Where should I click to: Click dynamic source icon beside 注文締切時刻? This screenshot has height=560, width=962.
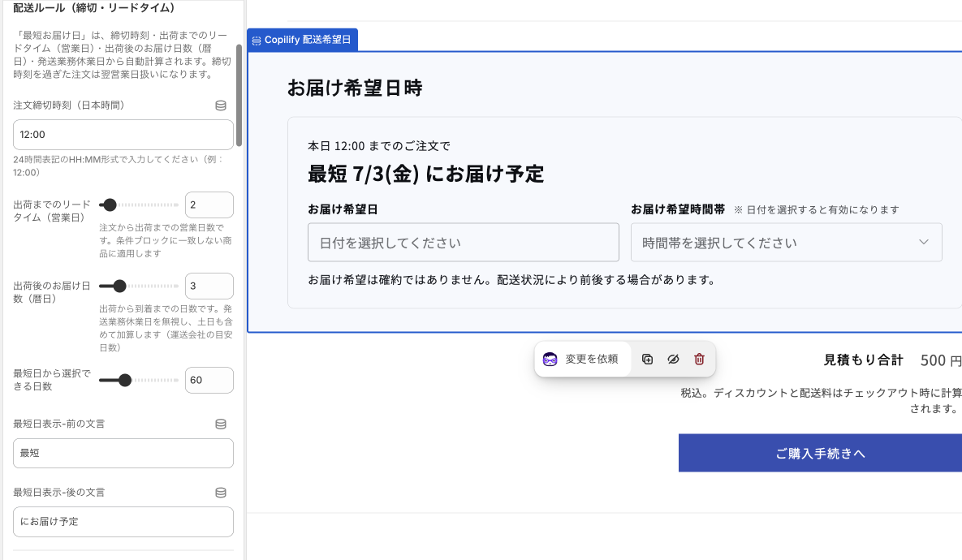(221, 106)
